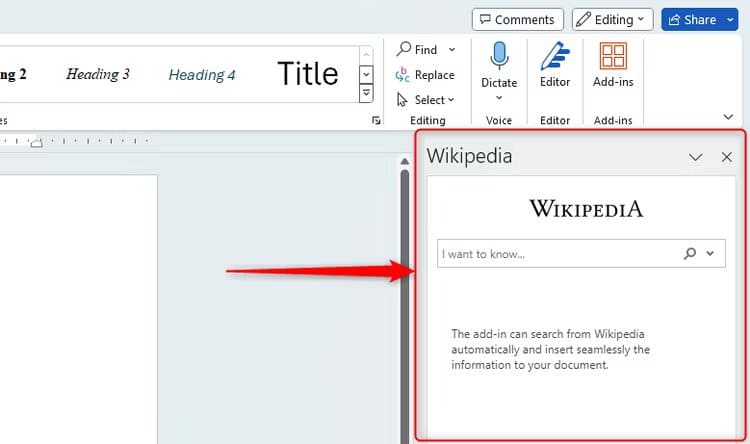
Task: Apply the partially visible Heading 2 style
Action: click(13, 74)
